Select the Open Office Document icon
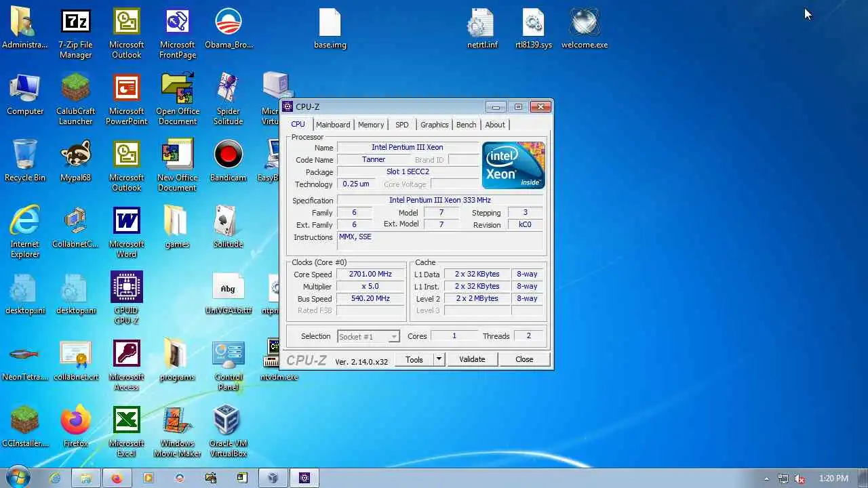This screenshot has height=488, width=868. (x=177, y=100)
